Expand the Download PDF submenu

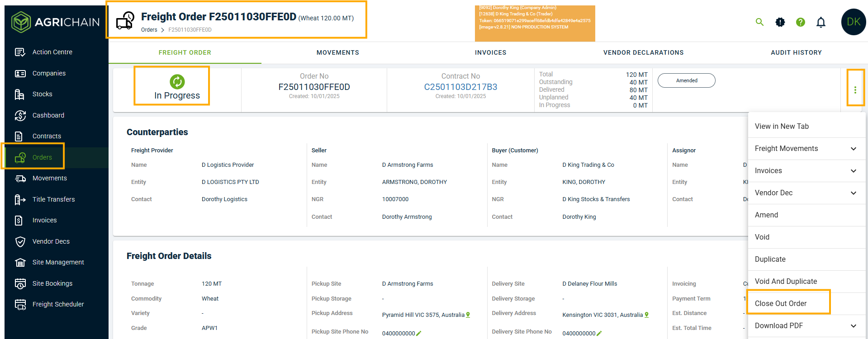pos(853,326)
